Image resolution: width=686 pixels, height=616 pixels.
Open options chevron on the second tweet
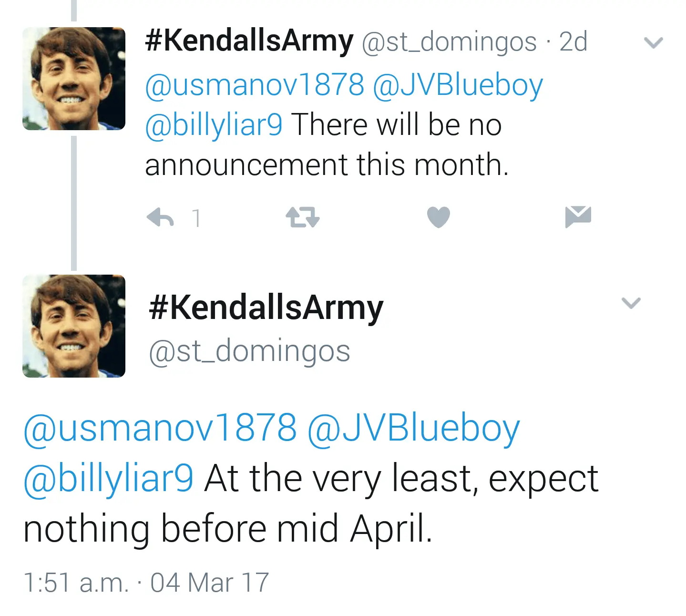[x=631, y=303]
